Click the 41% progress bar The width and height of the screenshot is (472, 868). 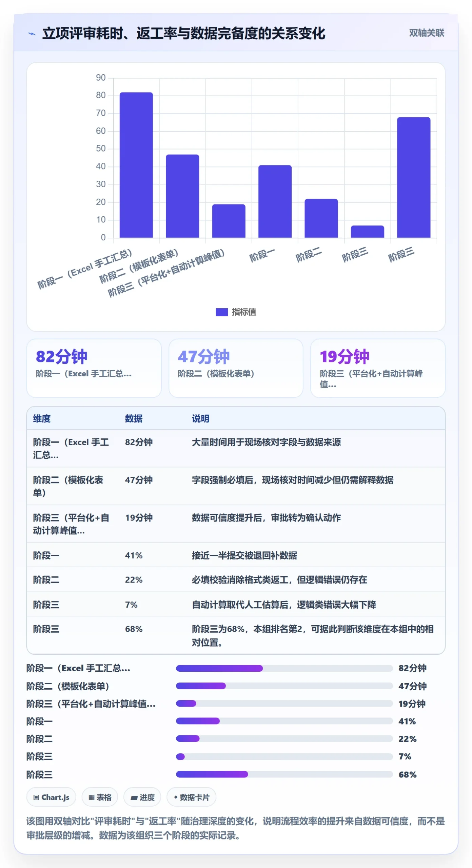[x=284, y=721]
